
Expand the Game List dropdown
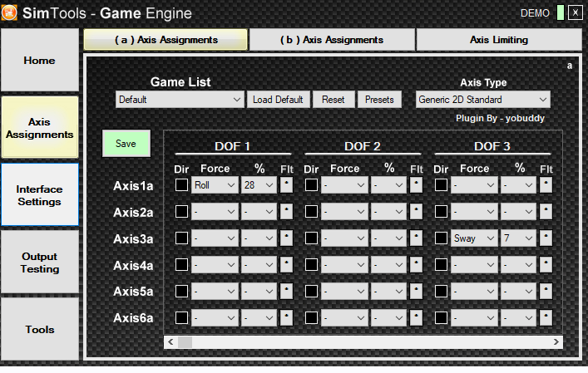180,100
